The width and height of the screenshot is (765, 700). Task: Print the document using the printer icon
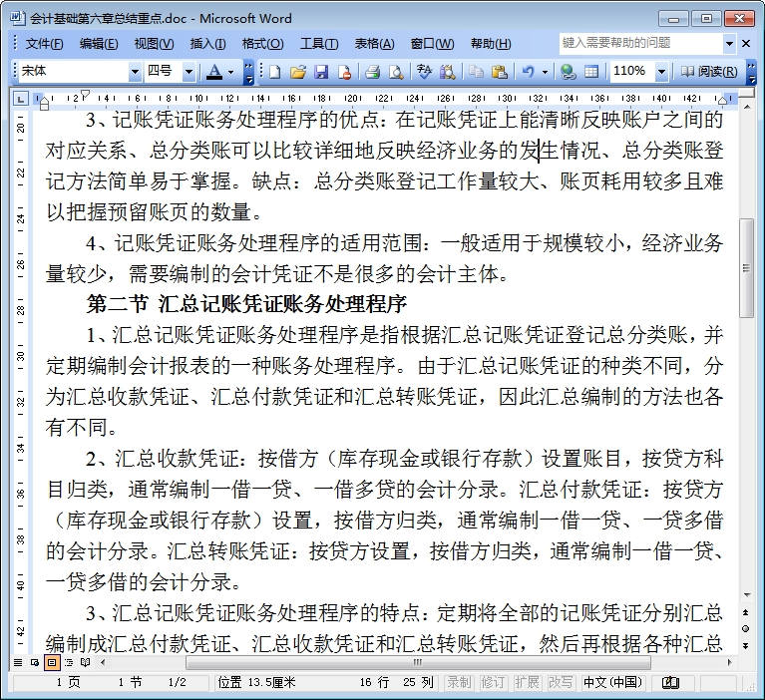coord(372,72)
